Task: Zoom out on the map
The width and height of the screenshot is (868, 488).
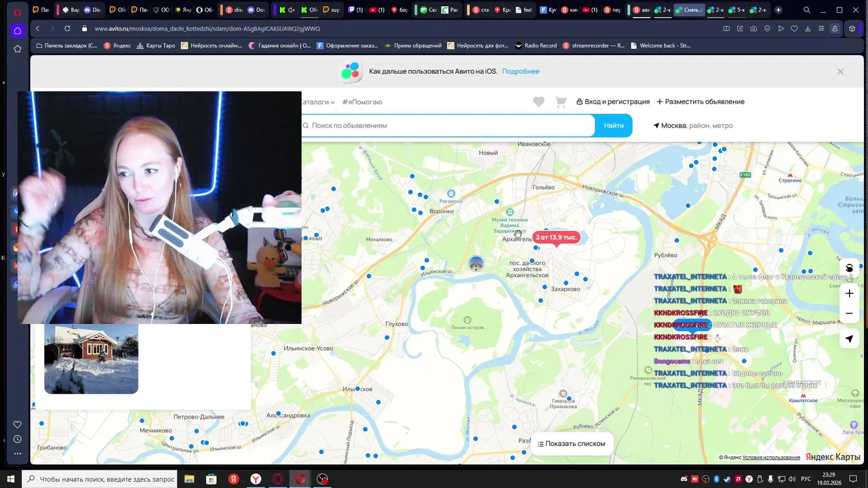Action: pos(849,313)
